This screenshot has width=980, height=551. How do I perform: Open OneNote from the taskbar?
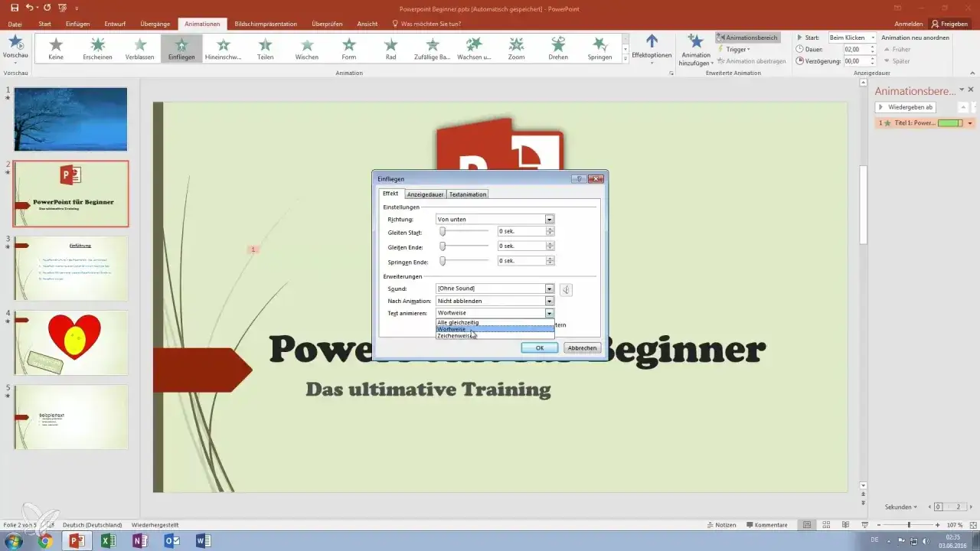coord(140,541)
